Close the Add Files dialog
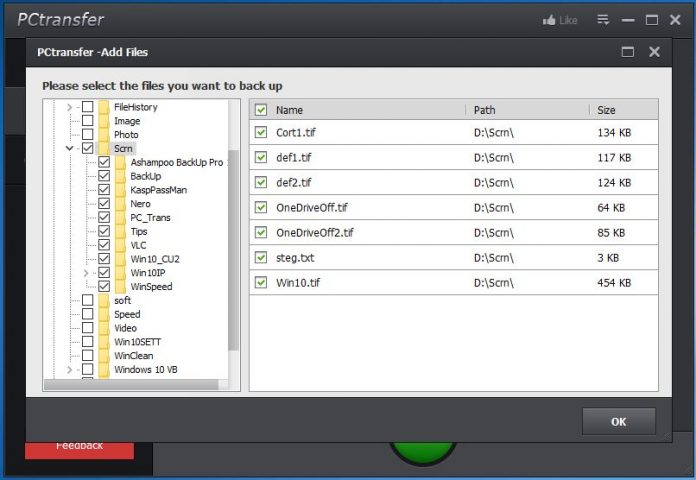The height and width of the screenshot is (480, 696). pos(654,51)
